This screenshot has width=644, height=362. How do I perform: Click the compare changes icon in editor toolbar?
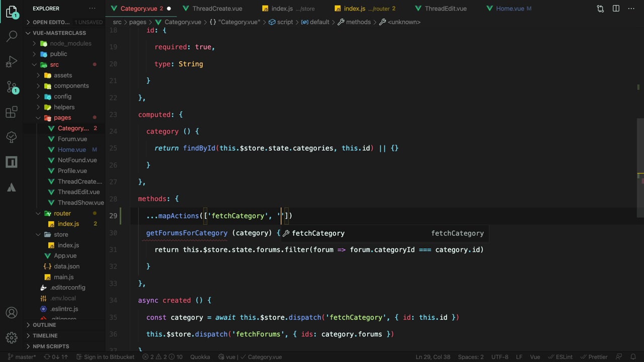[600, 9]
